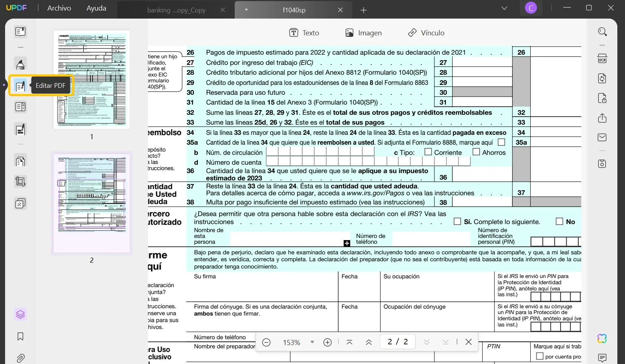Image resolution: width=625 pixels, height=364 pixels.
Task: Show the Layers panel
Action: coord(20,314)
